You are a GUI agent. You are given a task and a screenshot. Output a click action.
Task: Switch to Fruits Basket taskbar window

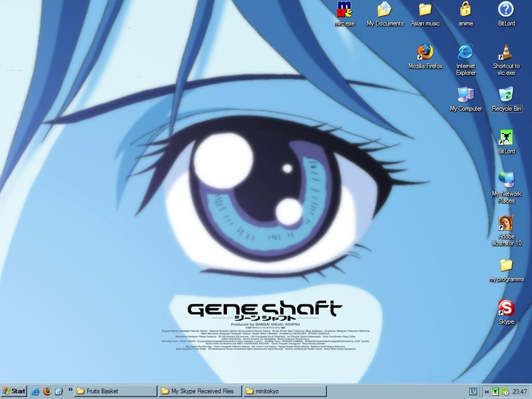click(x=115, y=391)
